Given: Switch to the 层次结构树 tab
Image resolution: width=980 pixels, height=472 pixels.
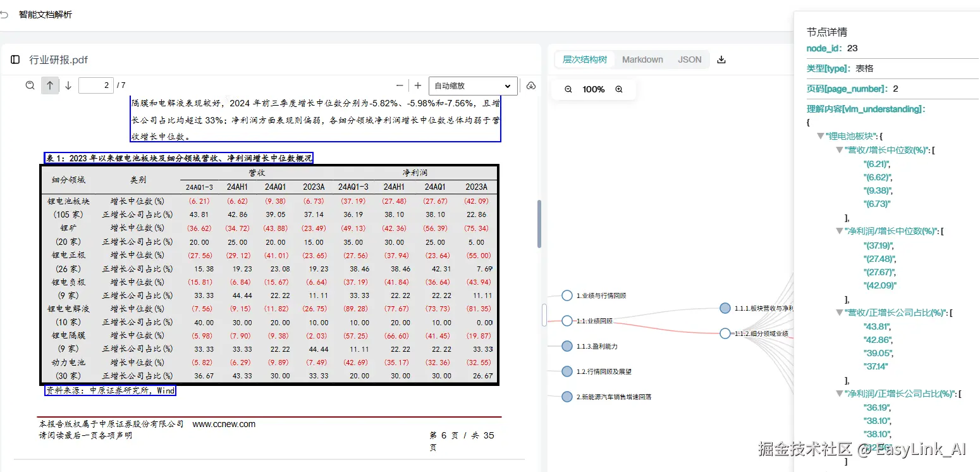Looking at the screenshot, I should (585, 59).
